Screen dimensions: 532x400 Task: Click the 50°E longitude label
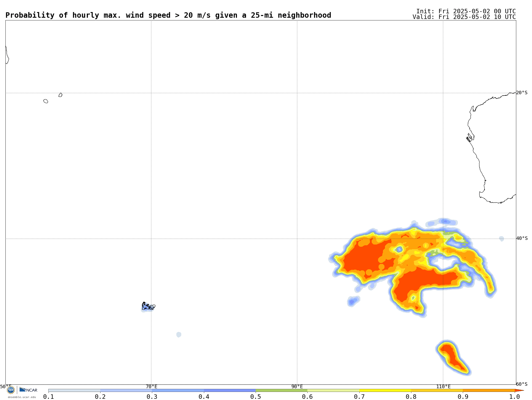pyautogui.click(x=6, y=386)
